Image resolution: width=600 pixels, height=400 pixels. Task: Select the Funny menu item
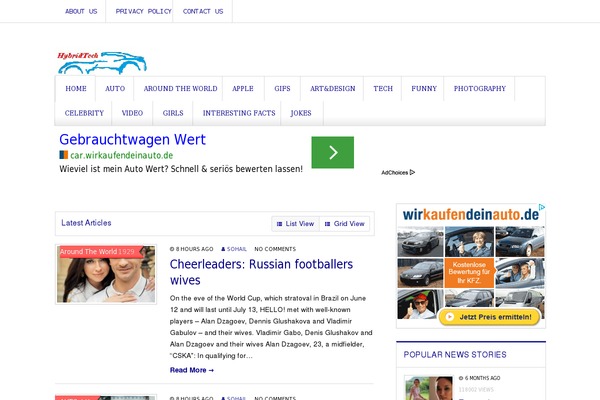click(x=424, y=88)
